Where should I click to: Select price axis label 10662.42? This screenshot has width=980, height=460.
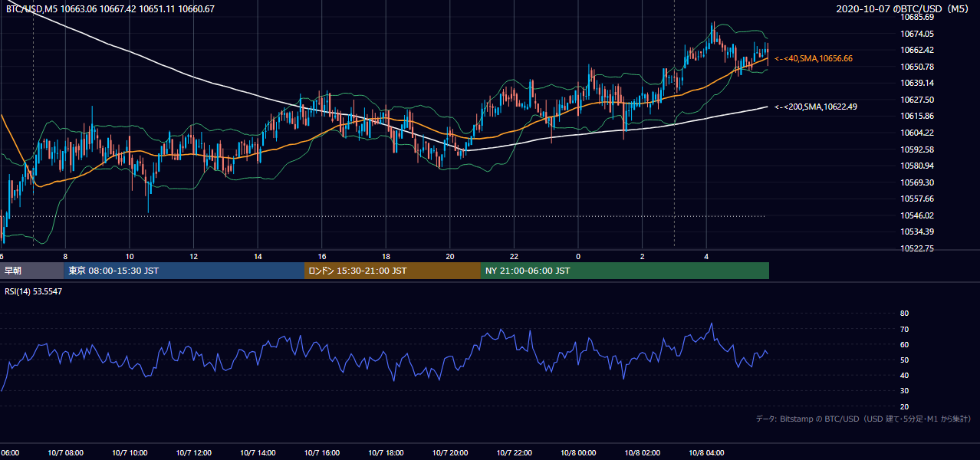pos(917,50)
